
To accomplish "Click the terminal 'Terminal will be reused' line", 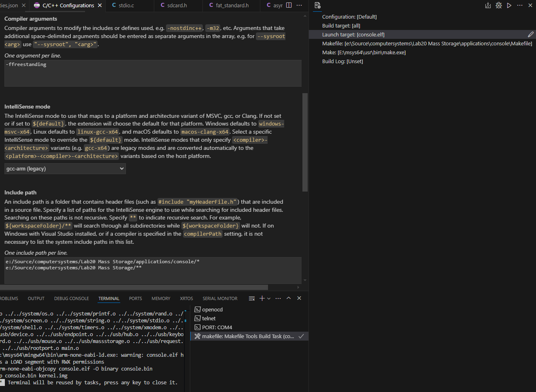I will click(x=92, y=382).
